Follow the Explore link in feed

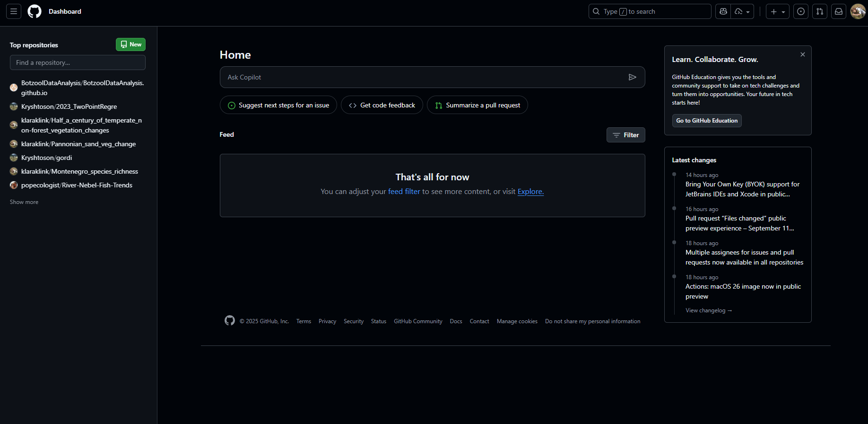click(530, 192)
